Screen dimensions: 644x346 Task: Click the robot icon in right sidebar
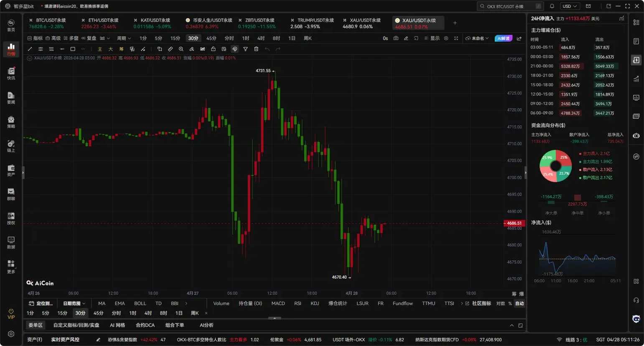[636, 135]
